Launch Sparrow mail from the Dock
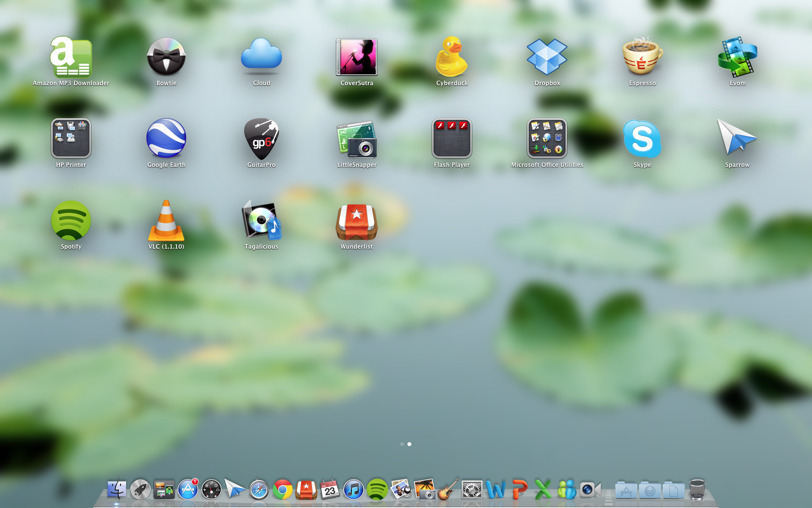The image size is (812, 508). coord(235,489)
